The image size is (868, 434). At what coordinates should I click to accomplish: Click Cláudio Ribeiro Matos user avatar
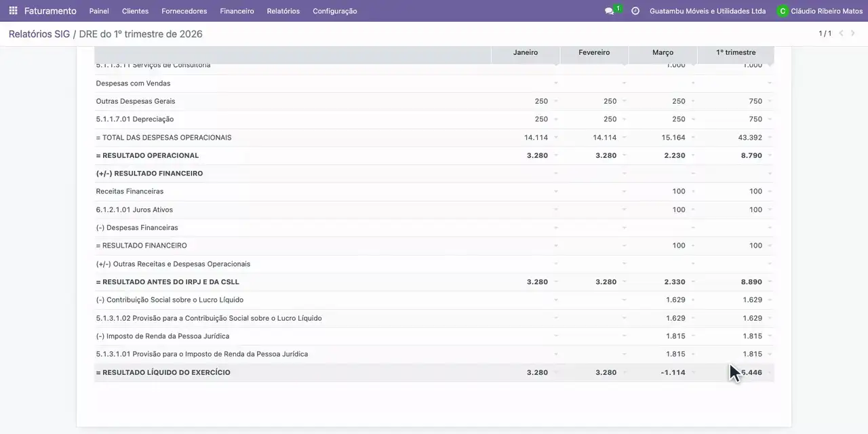click(x=783, y=11)
